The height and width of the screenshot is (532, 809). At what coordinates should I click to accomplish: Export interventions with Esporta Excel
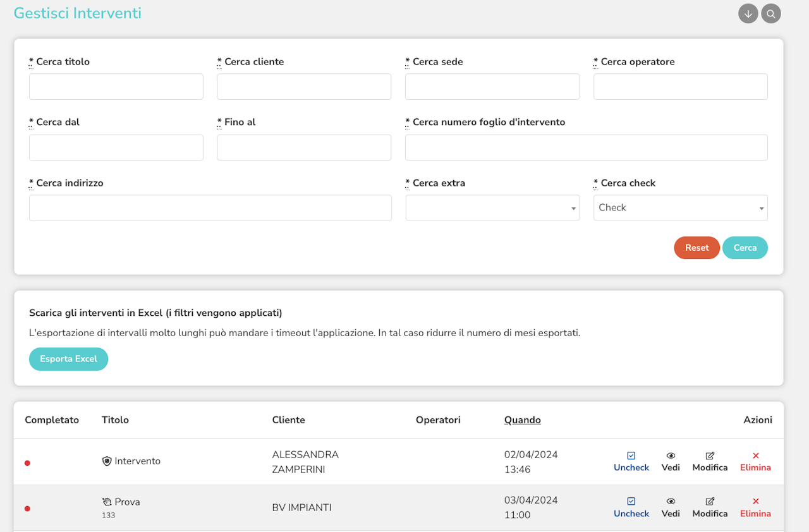click(68, 359)
